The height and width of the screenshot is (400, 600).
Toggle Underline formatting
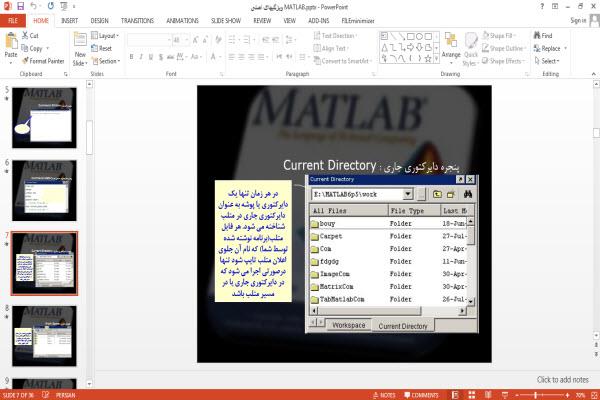click(151, 57)
